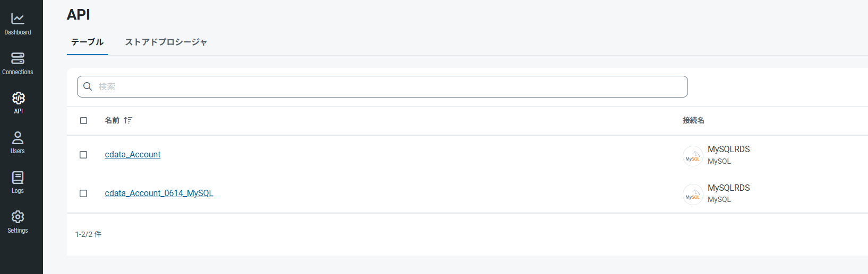
Task: Click the 名前 column header label
Action: [x=112, y=120]
